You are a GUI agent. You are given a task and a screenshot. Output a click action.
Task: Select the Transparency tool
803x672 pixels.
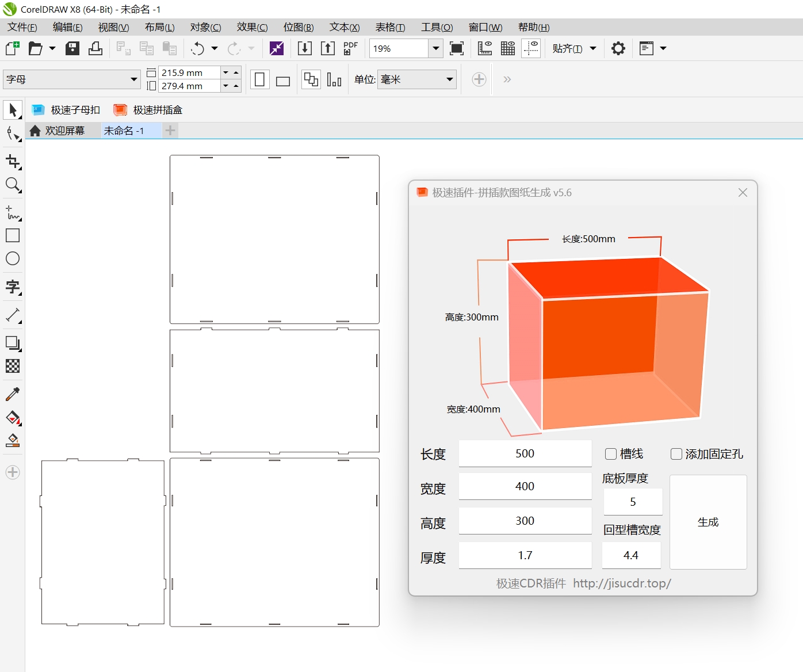click(13, 366)
